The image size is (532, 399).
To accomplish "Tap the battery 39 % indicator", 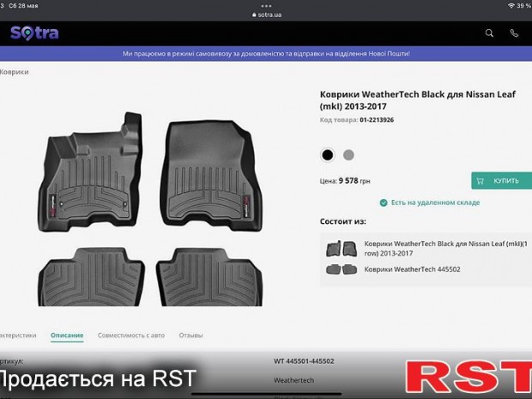I will [x=524, y=6].
